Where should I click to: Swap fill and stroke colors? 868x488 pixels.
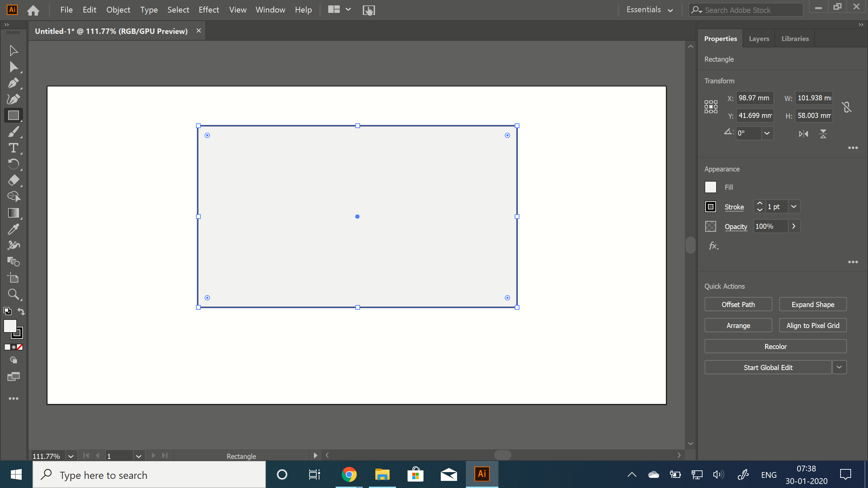(x=21, y=311)
